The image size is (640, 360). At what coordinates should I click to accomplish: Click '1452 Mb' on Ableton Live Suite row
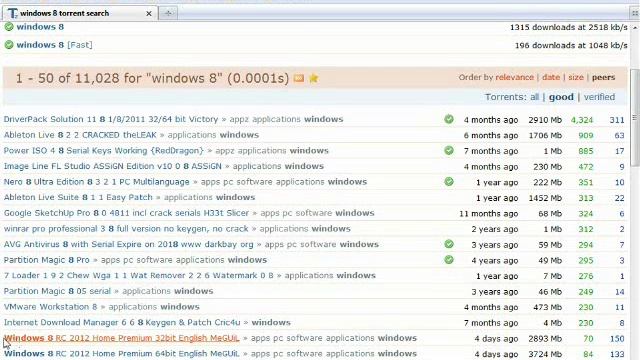(545, 198)
